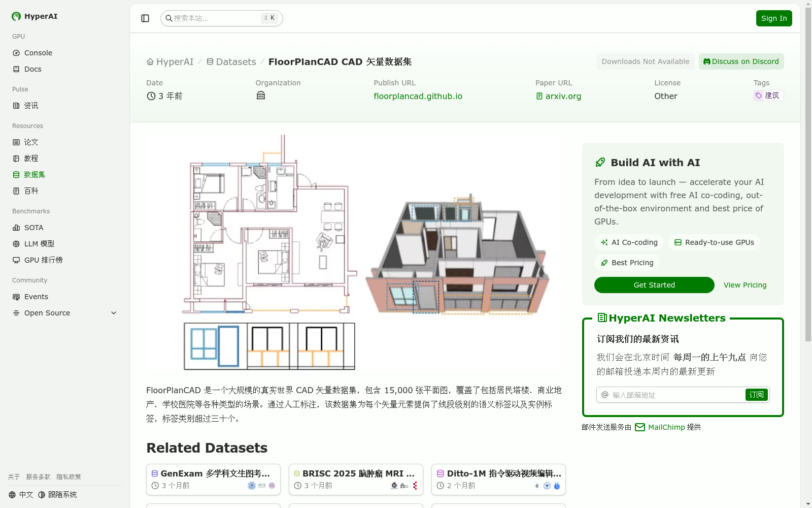
Task: Click the LLM 模型 chip icon
Action: tap(16, 244)
